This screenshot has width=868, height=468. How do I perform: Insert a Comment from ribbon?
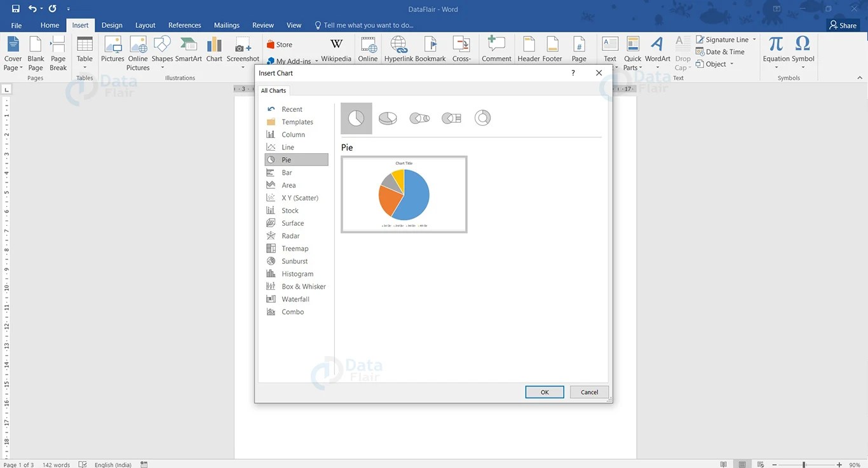[x=496, y=50]
